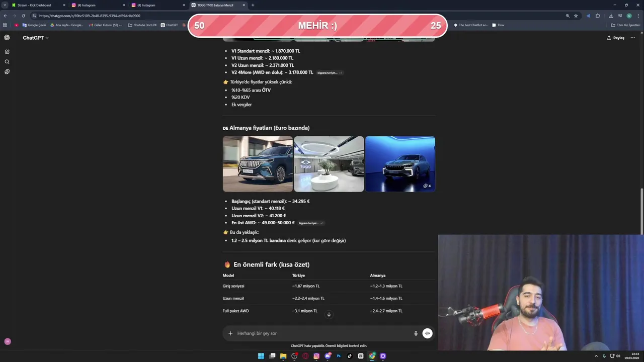Reload the page with refresh icon
This screenshot has width=644, height=362.
(23, 16)
